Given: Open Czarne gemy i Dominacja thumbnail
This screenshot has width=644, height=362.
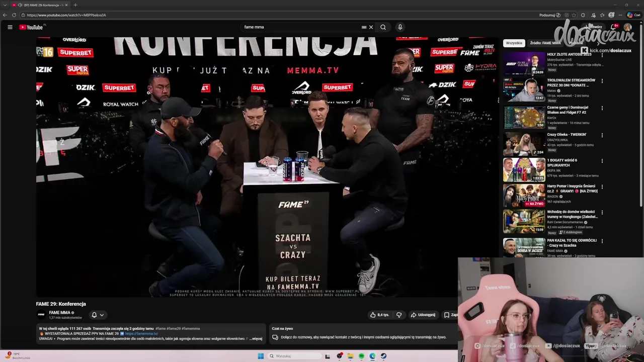Looking at the screenshot, I should (524, 117).
